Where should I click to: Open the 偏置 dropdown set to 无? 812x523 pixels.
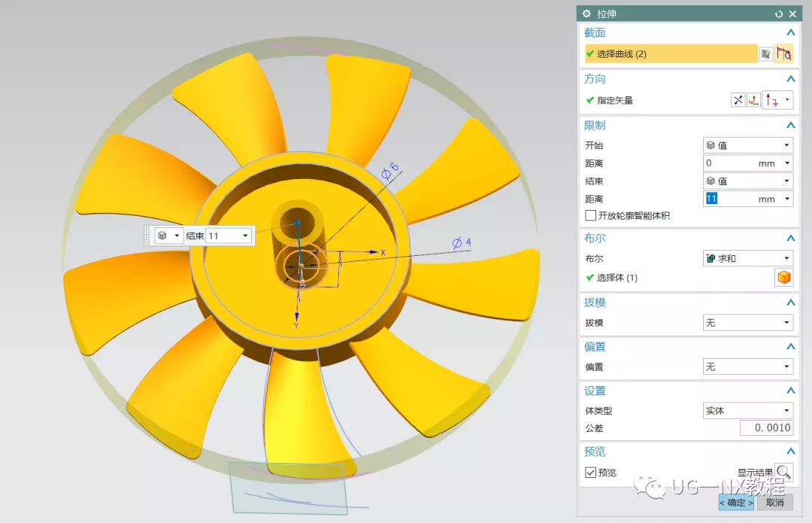point(748,366)
